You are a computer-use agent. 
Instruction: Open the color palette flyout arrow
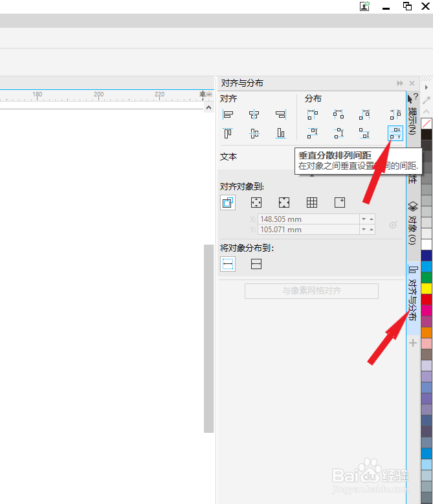[x=427, y=87]
